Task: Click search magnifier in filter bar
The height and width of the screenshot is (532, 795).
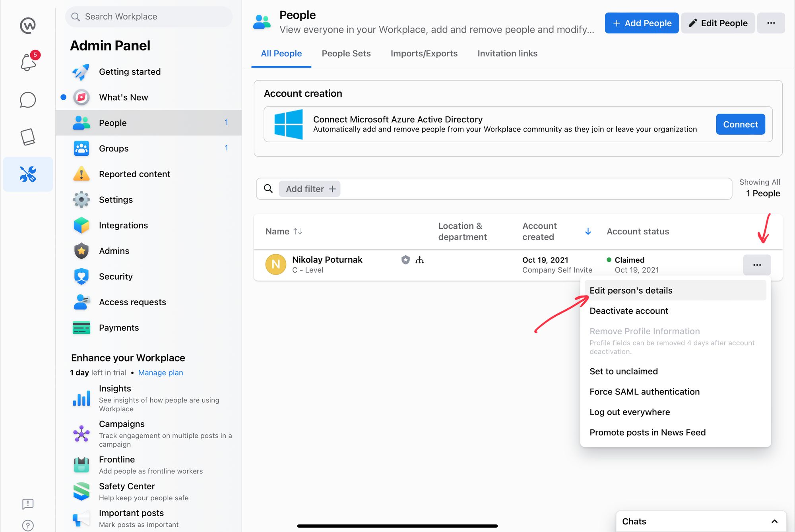Action: coord(268,189)
